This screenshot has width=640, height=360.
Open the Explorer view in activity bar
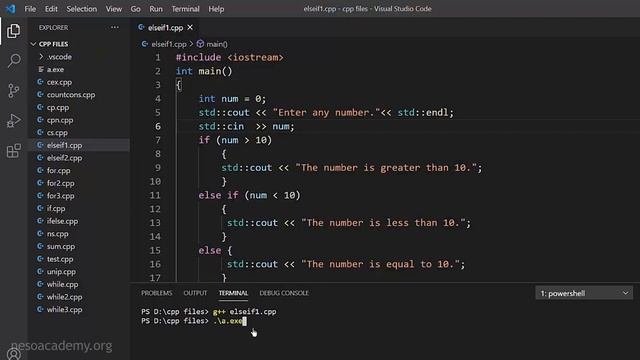13,31
